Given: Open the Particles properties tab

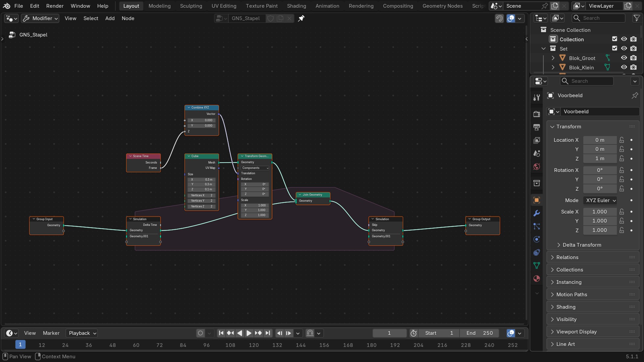Looking at the screenshot, I should click(x=537, y=226).
